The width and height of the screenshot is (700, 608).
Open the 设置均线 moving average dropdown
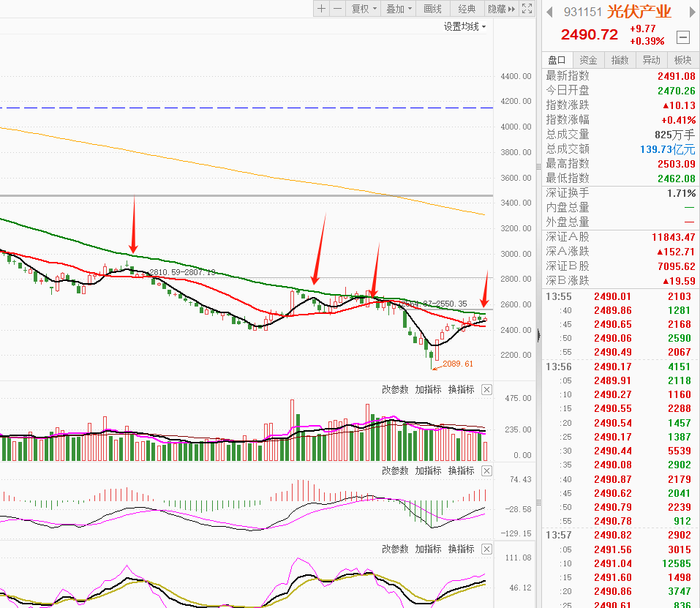[x=464, y=26]
